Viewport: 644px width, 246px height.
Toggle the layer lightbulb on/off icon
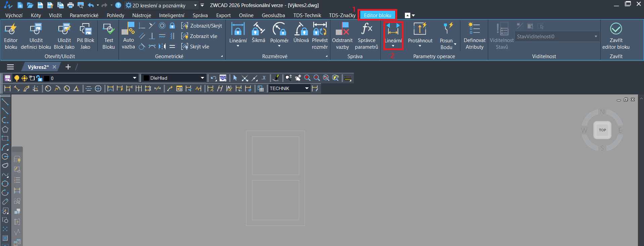[16, 78]
